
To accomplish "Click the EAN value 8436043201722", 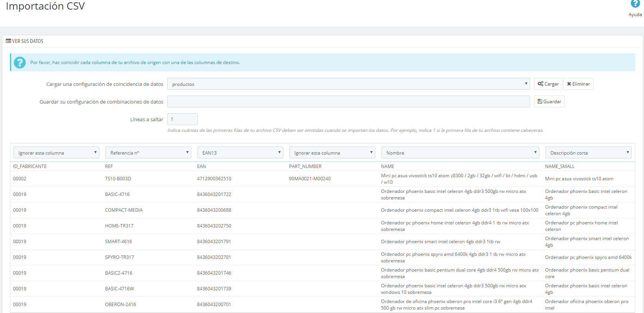I will tap(214, 194).
